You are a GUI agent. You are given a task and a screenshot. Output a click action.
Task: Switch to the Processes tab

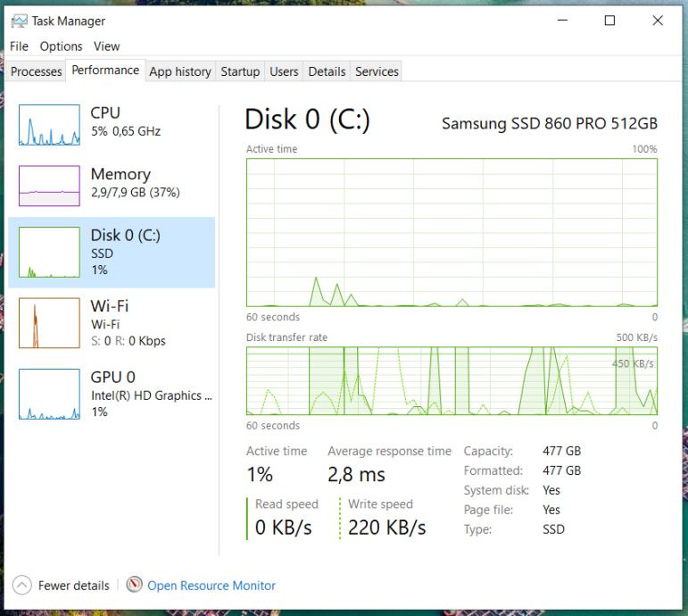37,71
